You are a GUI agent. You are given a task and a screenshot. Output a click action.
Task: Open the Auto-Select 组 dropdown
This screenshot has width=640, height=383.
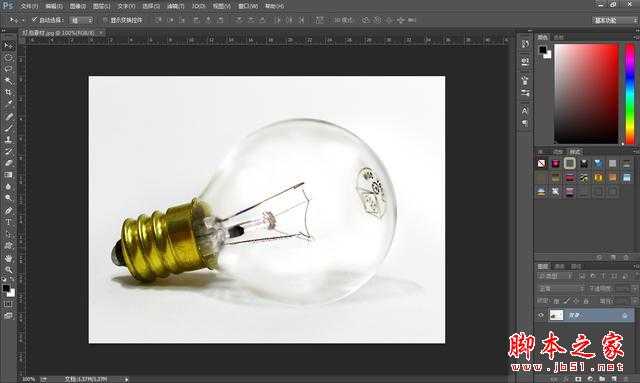pyautogui.click(x=81, y=20)
